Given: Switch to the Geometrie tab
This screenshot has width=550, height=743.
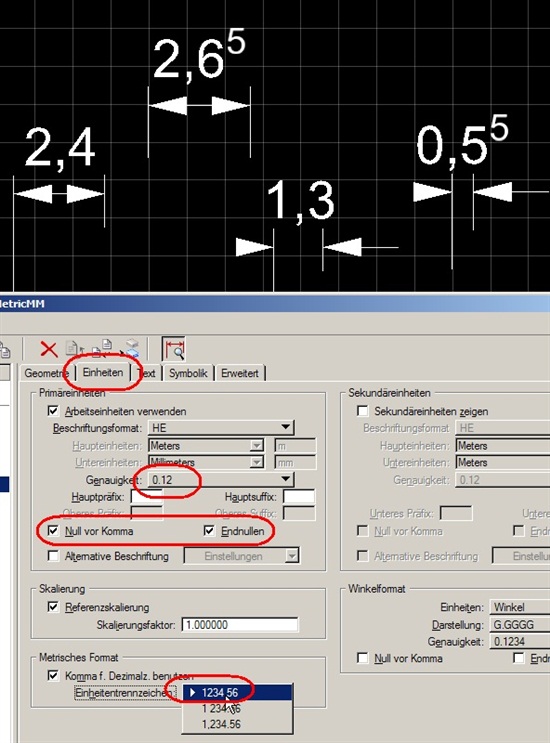Looking at the screenshot, I should [x=46, y=373].
